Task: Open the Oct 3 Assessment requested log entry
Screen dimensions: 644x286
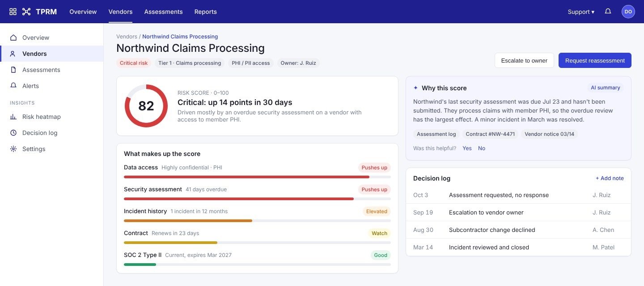Action: [518, 195]
